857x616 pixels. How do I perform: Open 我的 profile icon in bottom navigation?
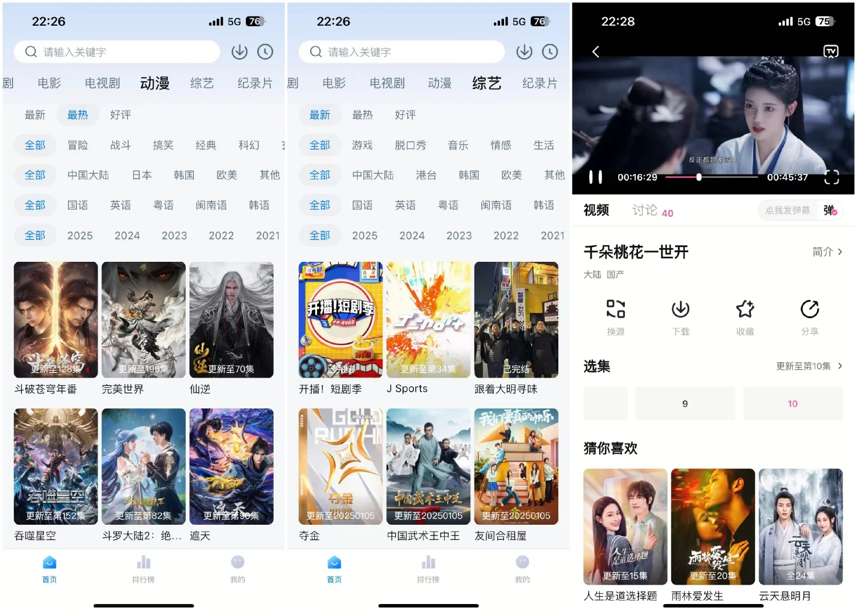[237, 568]
